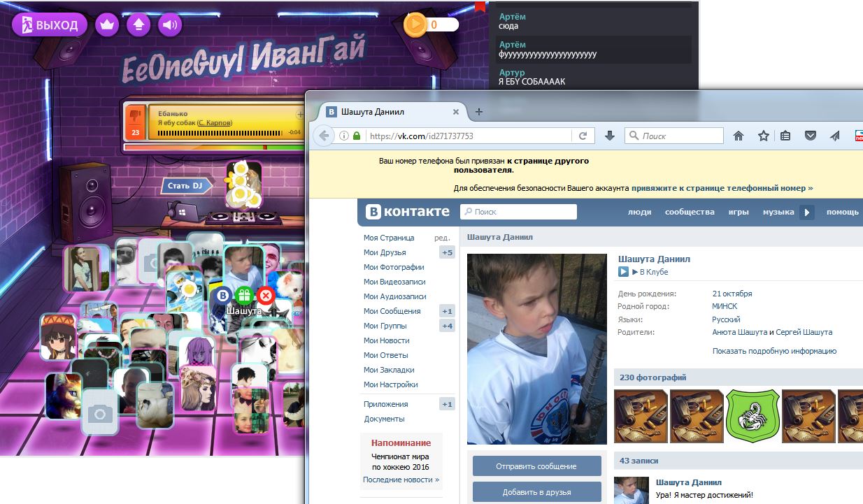
Task: Reload the page with refresh icon
Action: point(583,136)
